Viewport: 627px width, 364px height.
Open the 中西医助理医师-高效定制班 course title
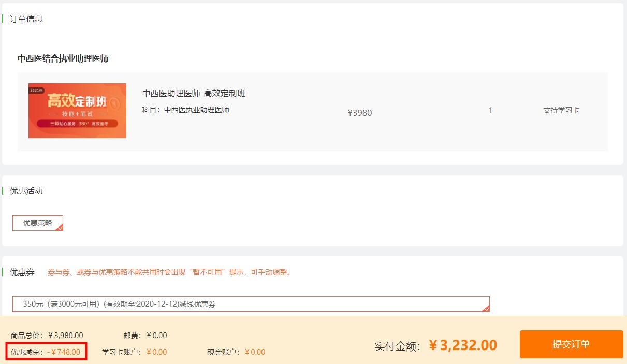[194, 94]
